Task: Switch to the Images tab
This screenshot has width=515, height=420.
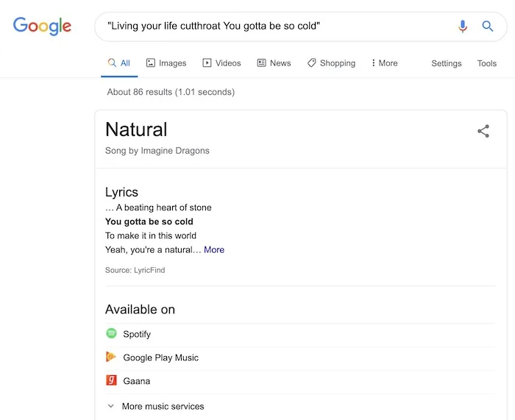Action: [166, 63]
